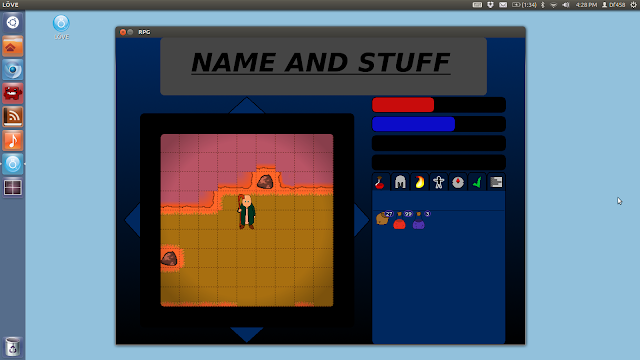The image size is (640, 360).
Task: Click the grey compass map tab icon
Action: pyautogui.click(x=458, y=182)
